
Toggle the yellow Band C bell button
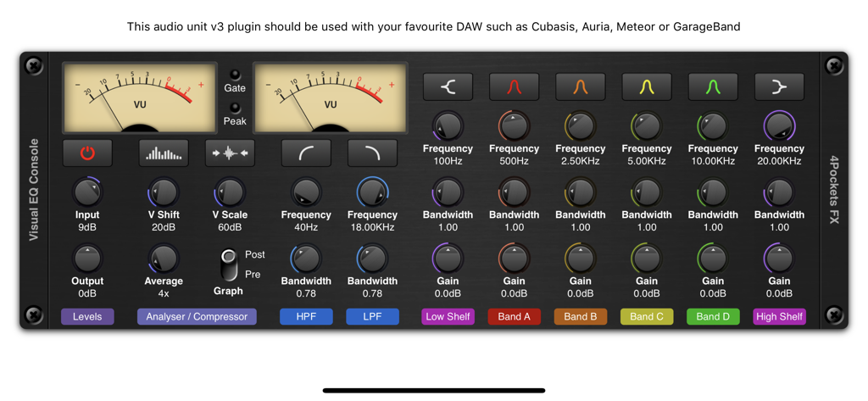click(647, 87)
